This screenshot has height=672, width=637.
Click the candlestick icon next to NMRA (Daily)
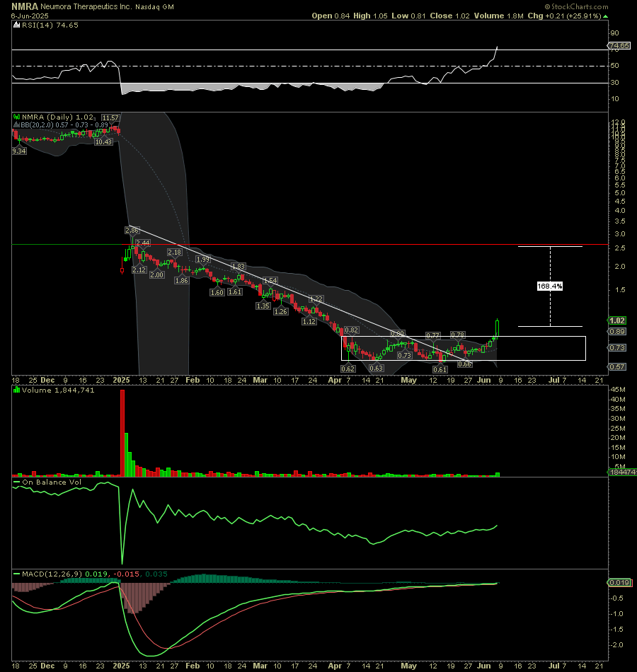point(17,117)
